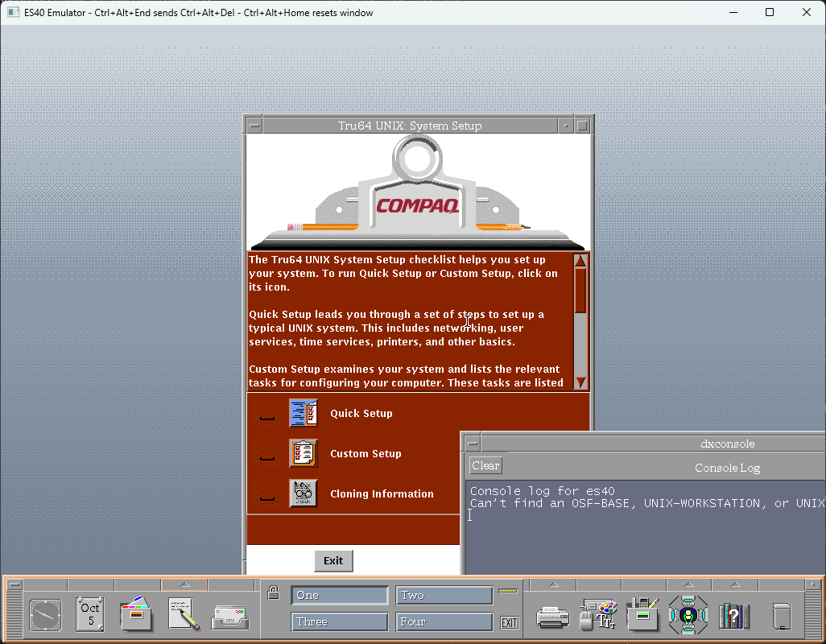Open the front panel window menu button
This screenshot has height=644, width=826.
pos(14,584)
